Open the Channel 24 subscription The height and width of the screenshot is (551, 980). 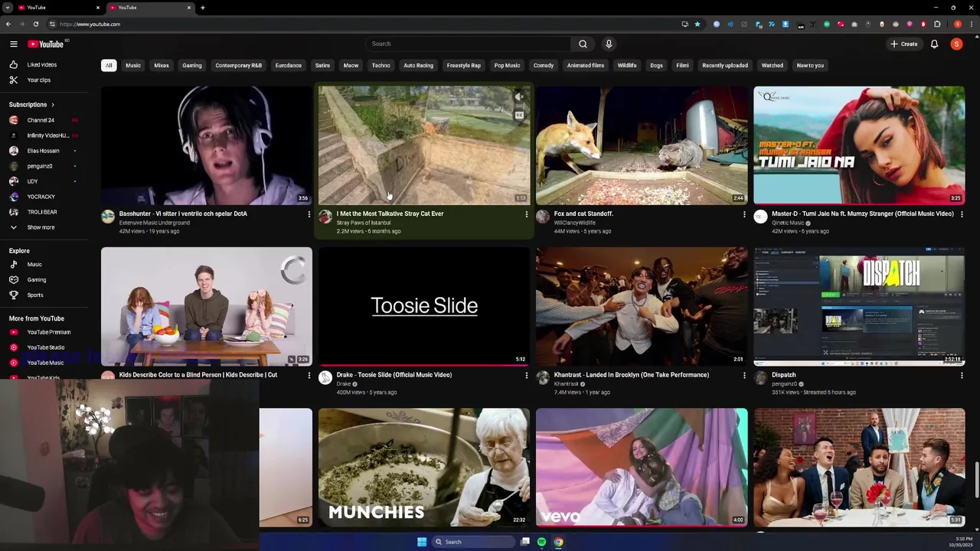click(41, 120)
